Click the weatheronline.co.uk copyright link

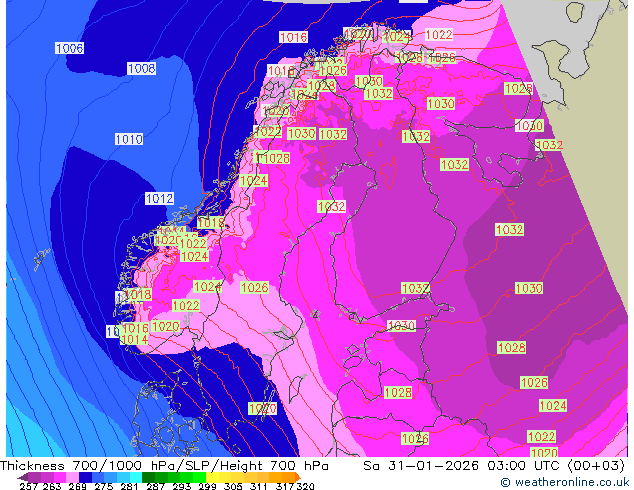click(x=564, y=482)
